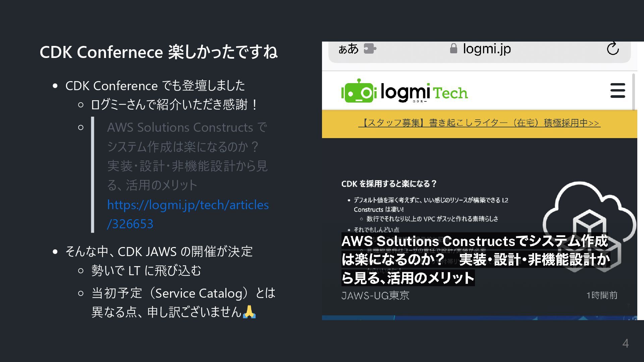644x362 pixels.
Task: Click the logmi Tech wordmark
Action: (424, 93)
